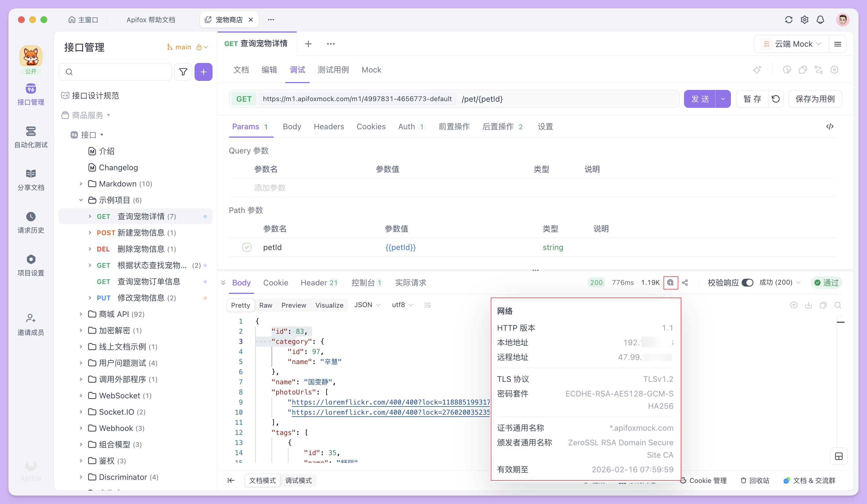Toggle the 校验响应 response validation switch
This screenshot has width=867, height=504.
tap(747, 282)
